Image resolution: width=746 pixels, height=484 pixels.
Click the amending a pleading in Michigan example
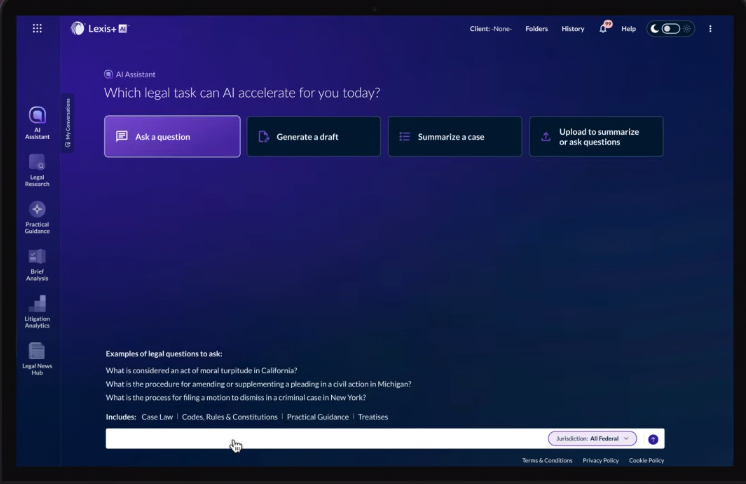click(258, 384)
